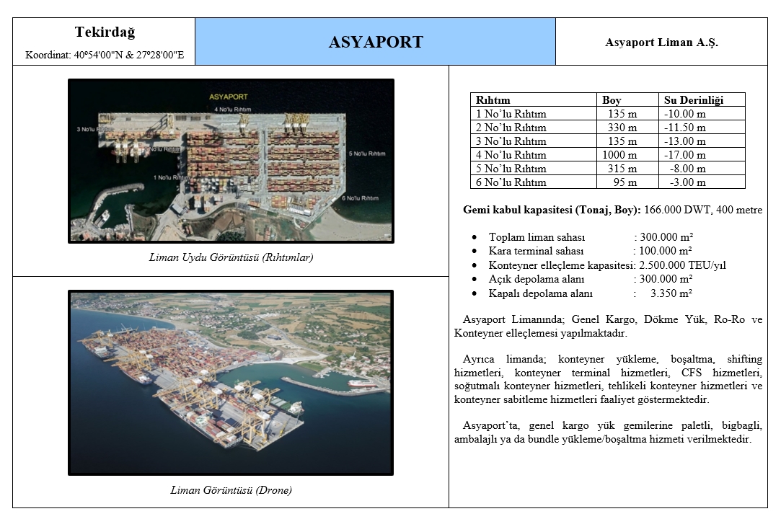Click the paragraph starting Asyaport'ta, genel kargo

coord(608,433)
